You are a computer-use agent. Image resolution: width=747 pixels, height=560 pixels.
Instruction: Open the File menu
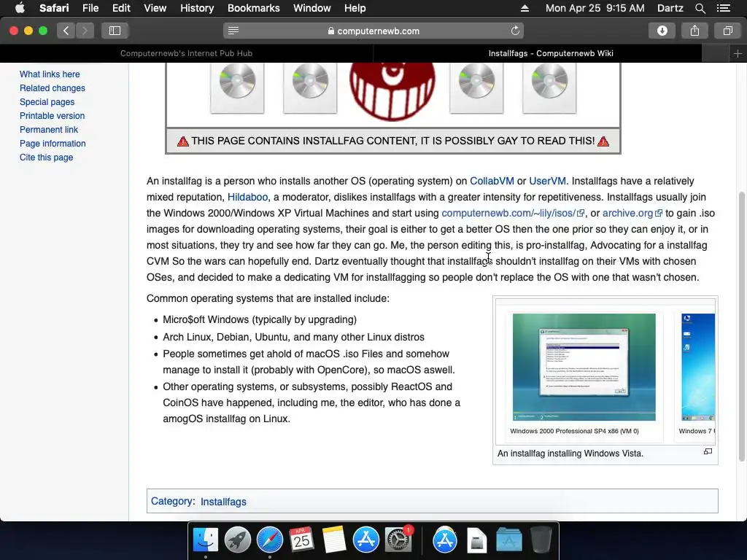point(90,8)
